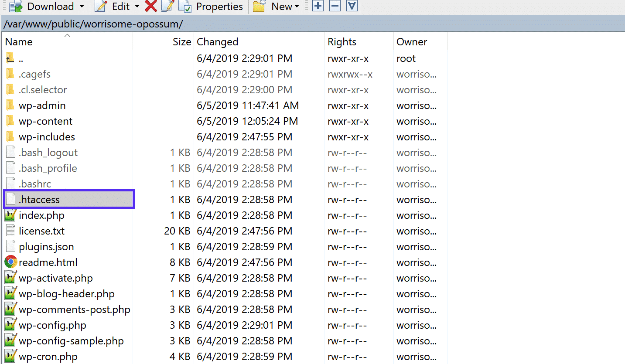This screenshot has height=364, width=625.
Task: Click the zoom-out minus icon on the toolbar
Action: click(335, 6)
